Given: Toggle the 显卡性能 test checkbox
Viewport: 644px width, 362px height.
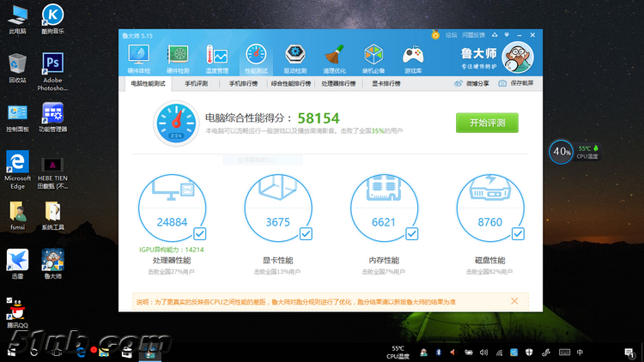Looking at the screenshot, I should (306, 233).
